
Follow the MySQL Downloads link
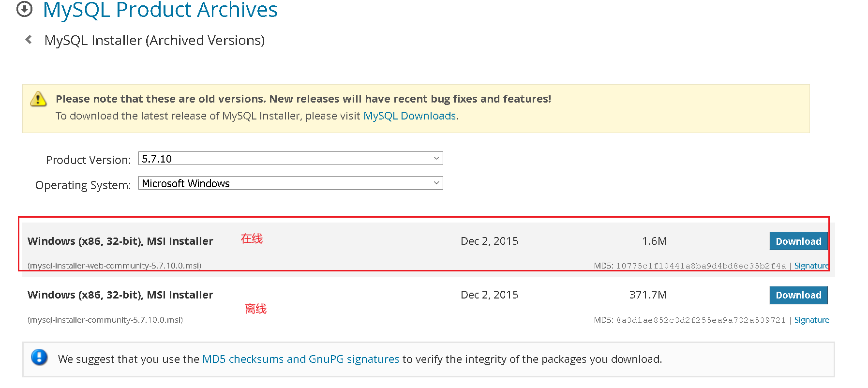[409, 116]
